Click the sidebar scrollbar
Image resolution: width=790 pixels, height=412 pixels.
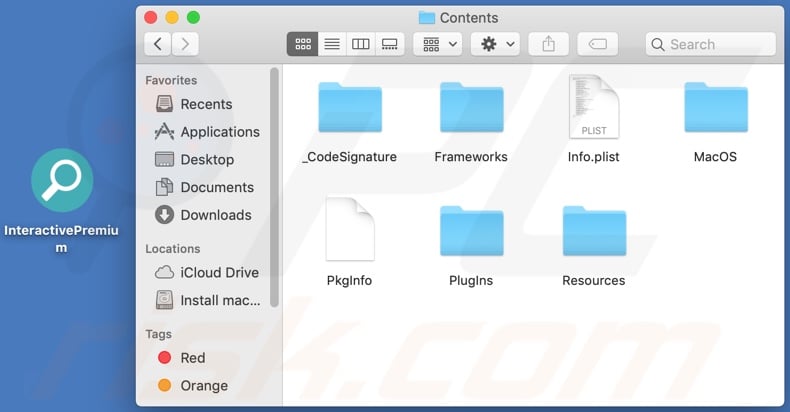point(274,187)
